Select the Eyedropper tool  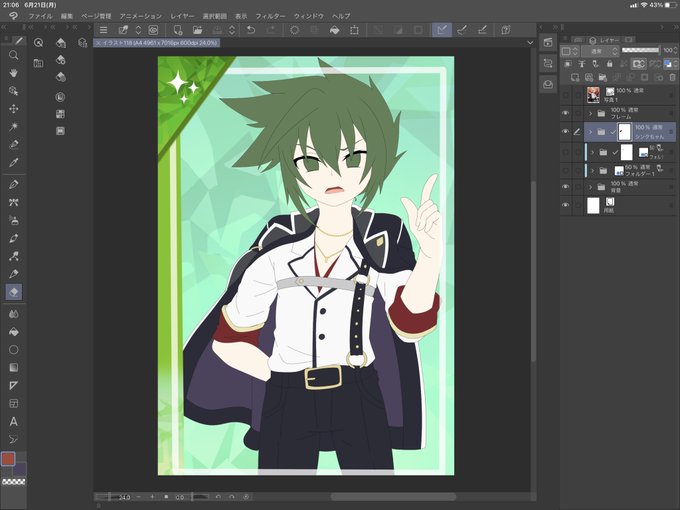point(13,163)
